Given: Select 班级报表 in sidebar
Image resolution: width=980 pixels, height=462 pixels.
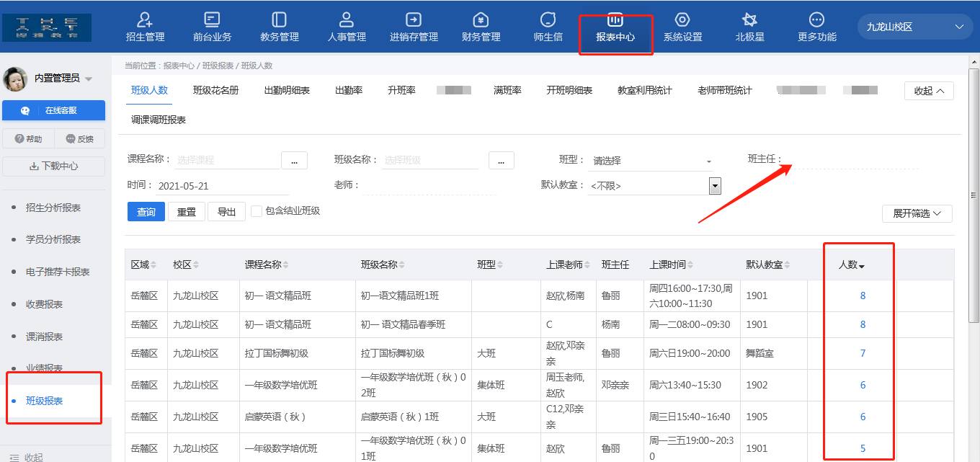Looking at the screenshot, I should coord(44,401).
